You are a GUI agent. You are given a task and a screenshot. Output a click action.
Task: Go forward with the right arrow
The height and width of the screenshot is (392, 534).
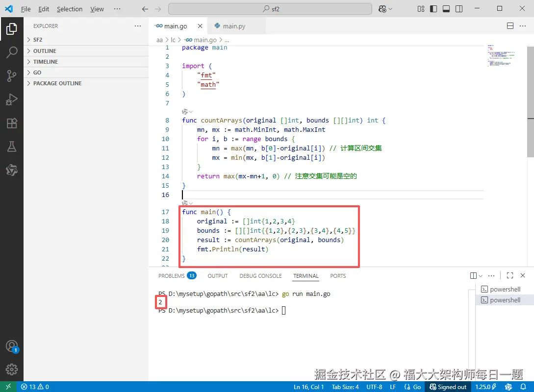tap(158, 9)
